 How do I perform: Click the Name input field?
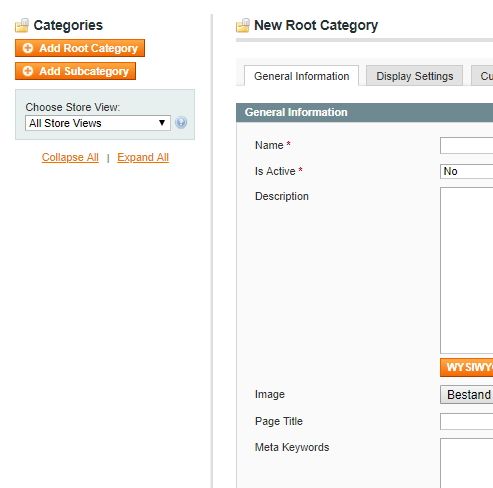[467, 145]
